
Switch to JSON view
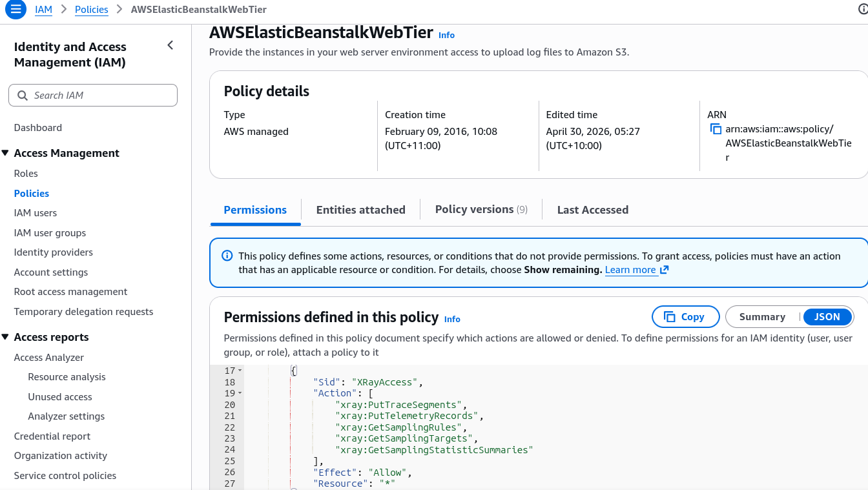tap(827, 317)
